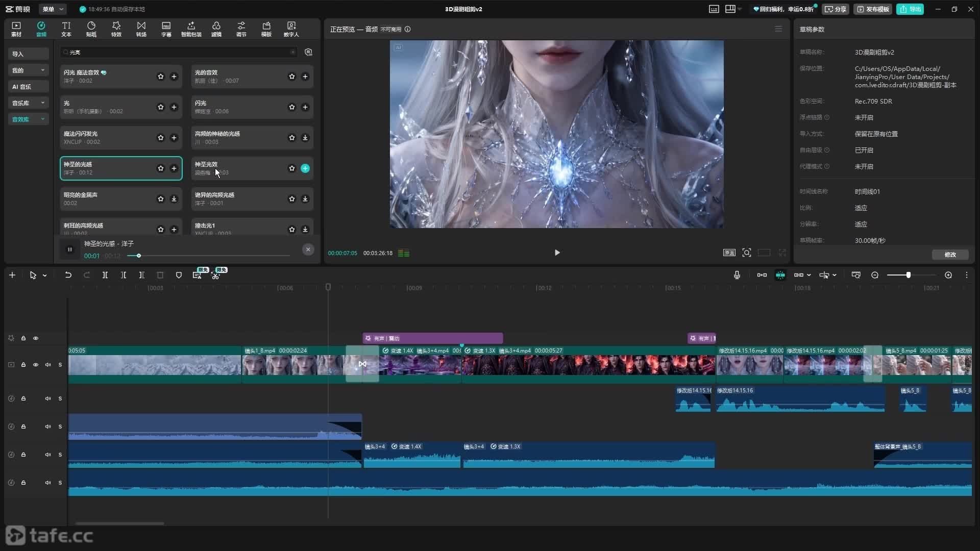The width and height of the screenshot is (980, 551).
Task: Open the 菜单 dropdown menu
Action: [x=53, y=9]
